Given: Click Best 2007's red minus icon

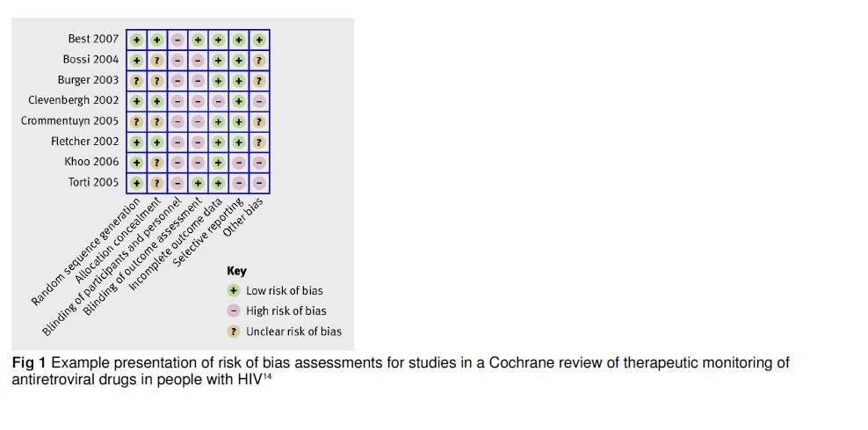Looking at the screenshot, I should pyautogui.click(x=177, y=40).
